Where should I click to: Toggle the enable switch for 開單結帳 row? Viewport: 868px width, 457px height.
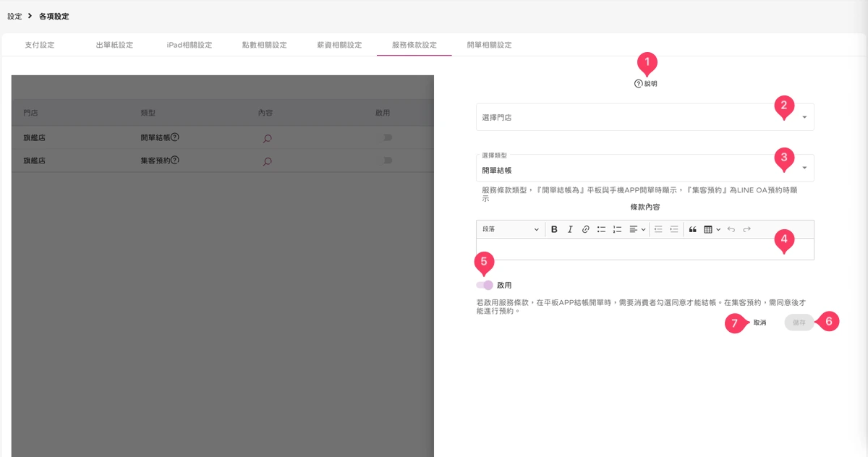pyautogui.click(x=388, y=137)
